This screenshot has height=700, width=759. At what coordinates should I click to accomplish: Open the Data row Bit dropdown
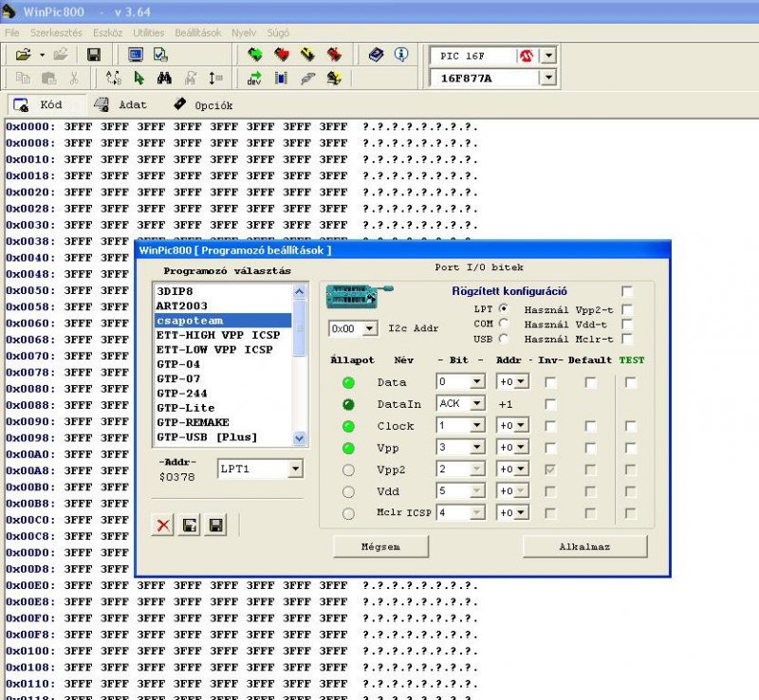[477, 382]
